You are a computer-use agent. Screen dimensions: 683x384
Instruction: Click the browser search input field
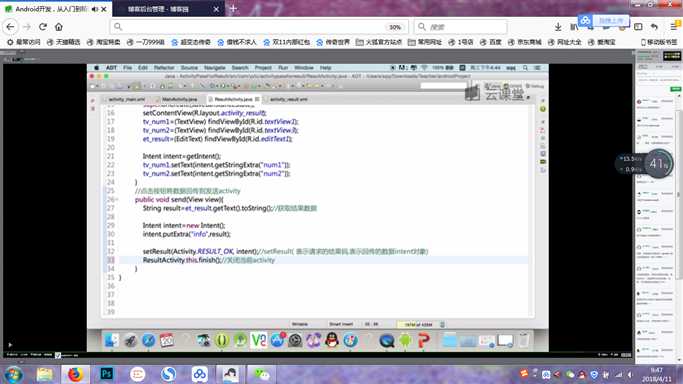click(x=460, y=27)
